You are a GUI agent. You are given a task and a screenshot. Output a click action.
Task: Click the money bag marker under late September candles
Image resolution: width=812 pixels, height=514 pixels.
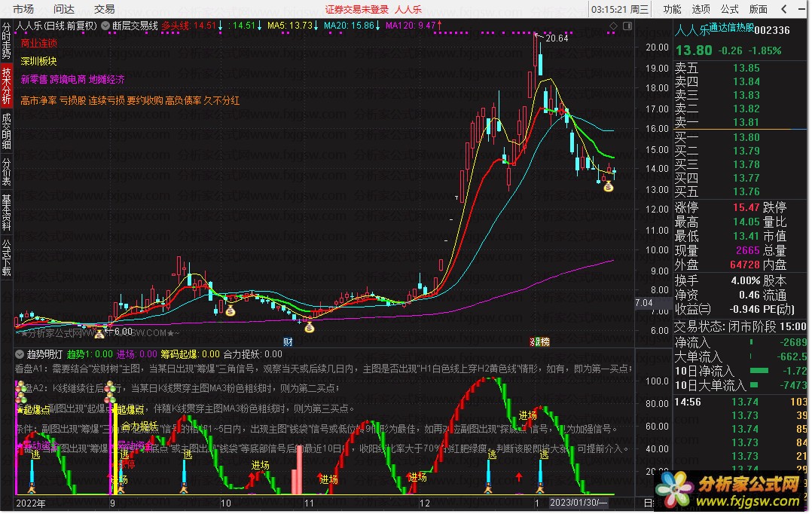pos(230,311)
